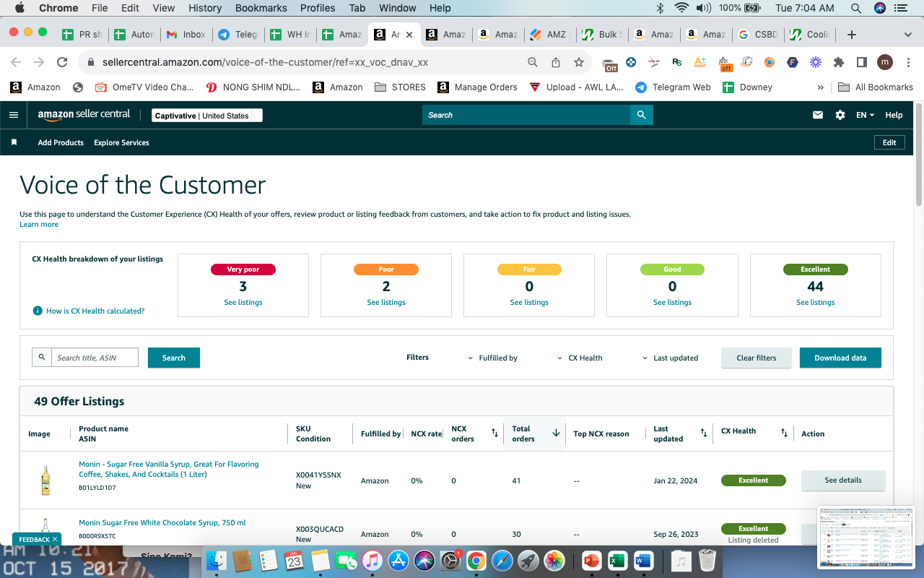Click the Clear filters button
924x578 pixels.
(x=757, y=358)
